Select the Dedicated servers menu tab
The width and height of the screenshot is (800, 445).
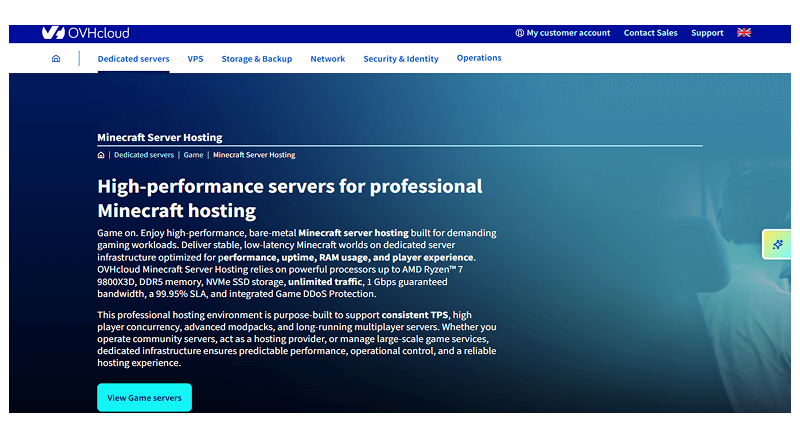tap(133, 59)
